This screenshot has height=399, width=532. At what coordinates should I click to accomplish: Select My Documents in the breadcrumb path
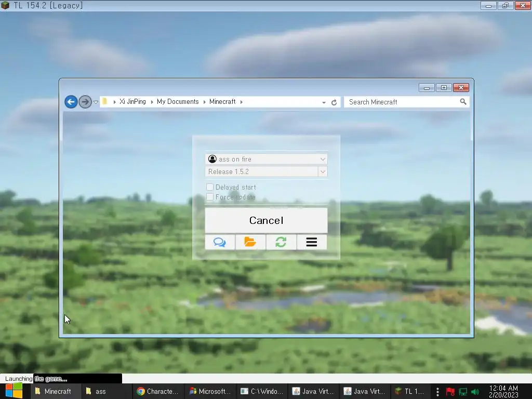click(x=178, y=102)
